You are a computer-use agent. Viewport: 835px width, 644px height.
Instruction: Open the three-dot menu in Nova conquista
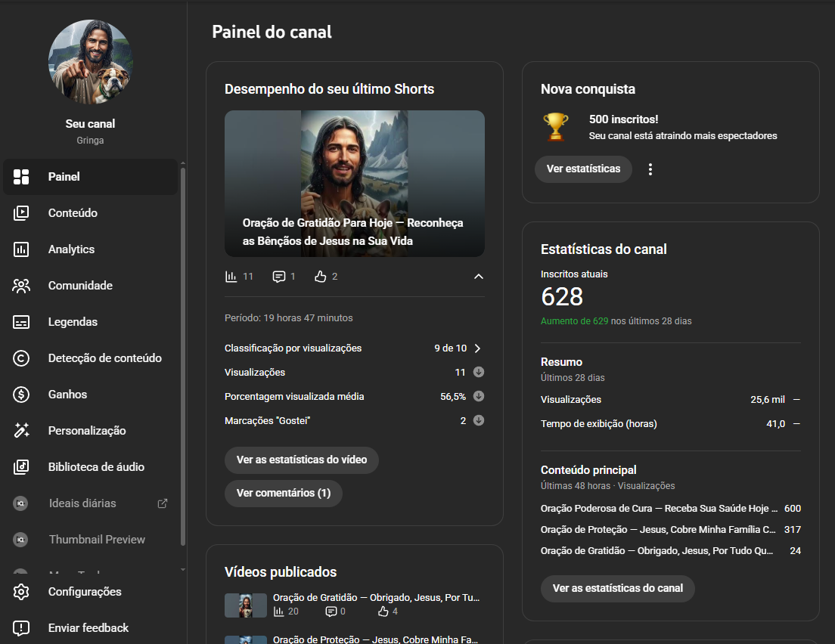coord(650,169)
